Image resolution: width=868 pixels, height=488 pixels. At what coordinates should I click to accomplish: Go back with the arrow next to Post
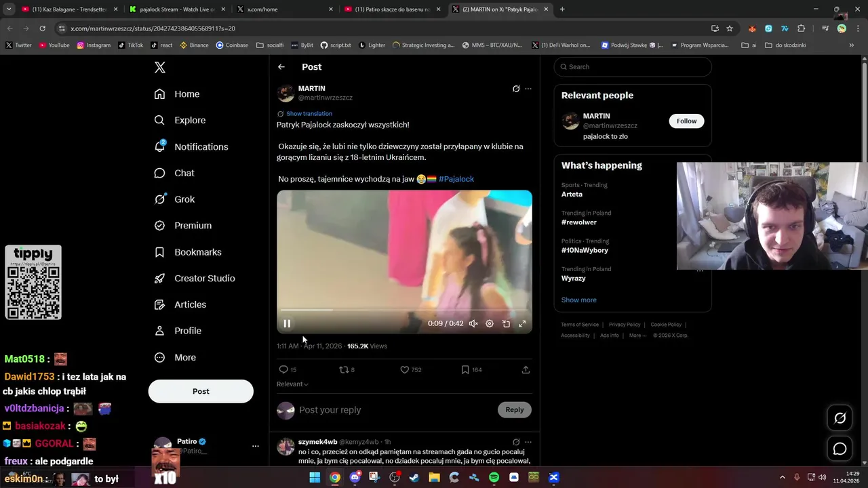point(281,67)
